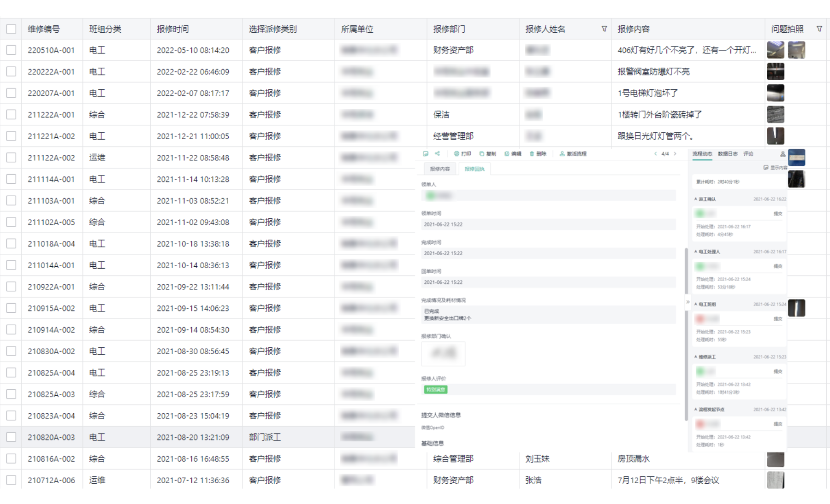Collapse the 流程发起节点 workflow node
Viewport: 830px width, 504px height.
pos(696,409)
